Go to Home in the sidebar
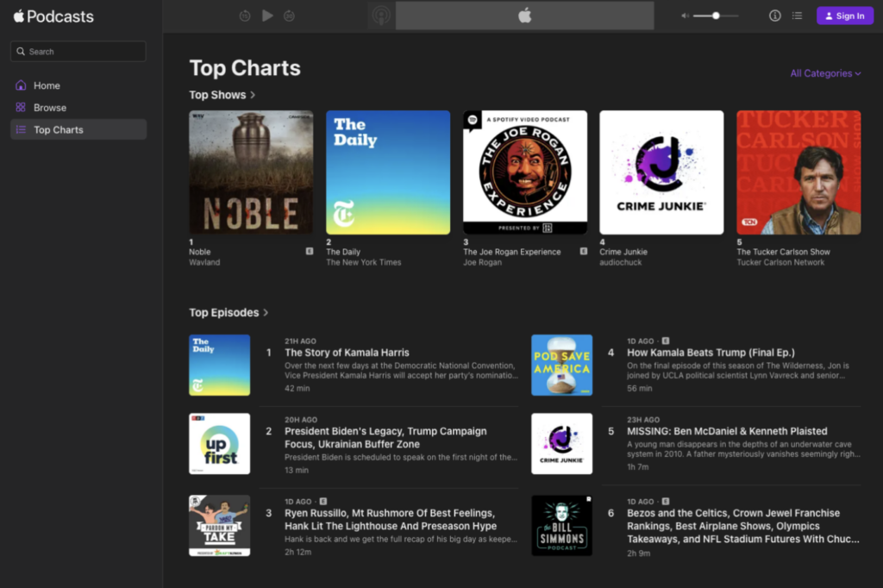The width and height of the screenshot is (883, 588). point(78,85)
